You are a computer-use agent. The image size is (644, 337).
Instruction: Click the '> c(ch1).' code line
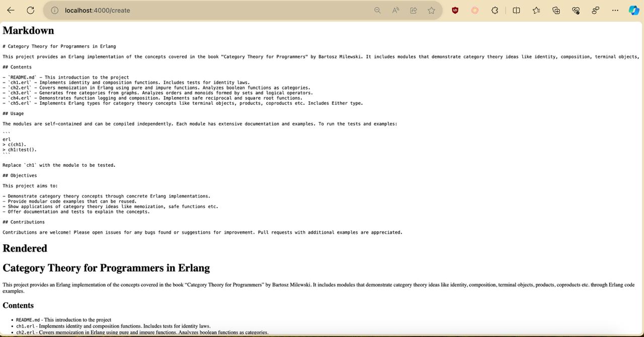point(14,145)
